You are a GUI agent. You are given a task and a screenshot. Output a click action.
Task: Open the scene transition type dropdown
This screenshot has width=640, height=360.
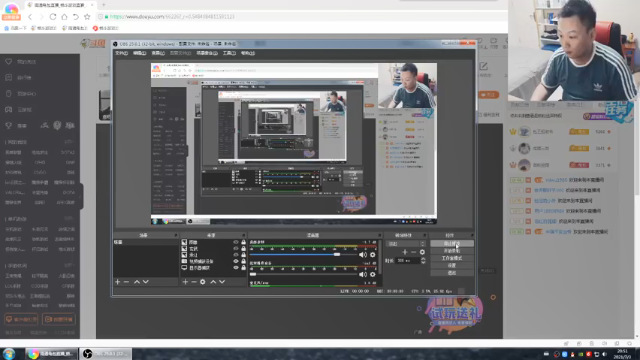[406, 244]
